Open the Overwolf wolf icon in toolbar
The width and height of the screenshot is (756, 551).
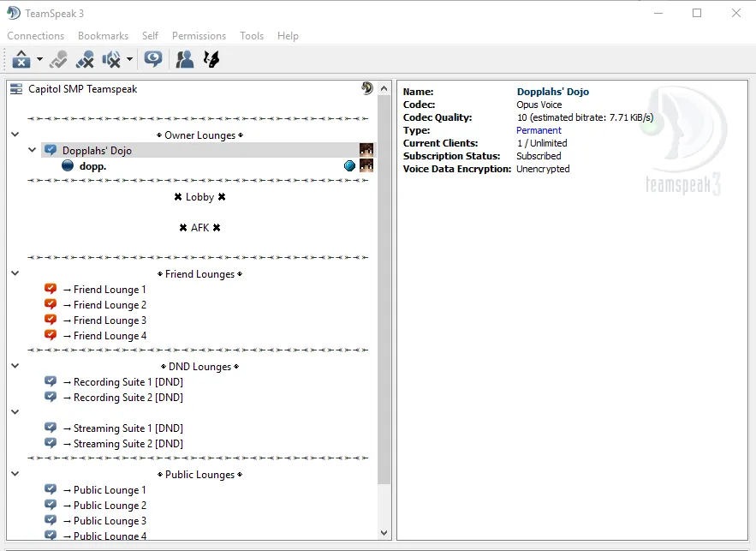(x=211, y=59)
